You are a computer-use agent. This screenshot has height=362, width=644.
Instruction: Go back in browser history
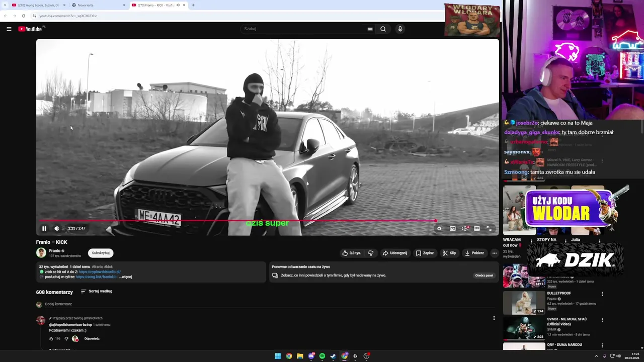(x=6, y=16)
